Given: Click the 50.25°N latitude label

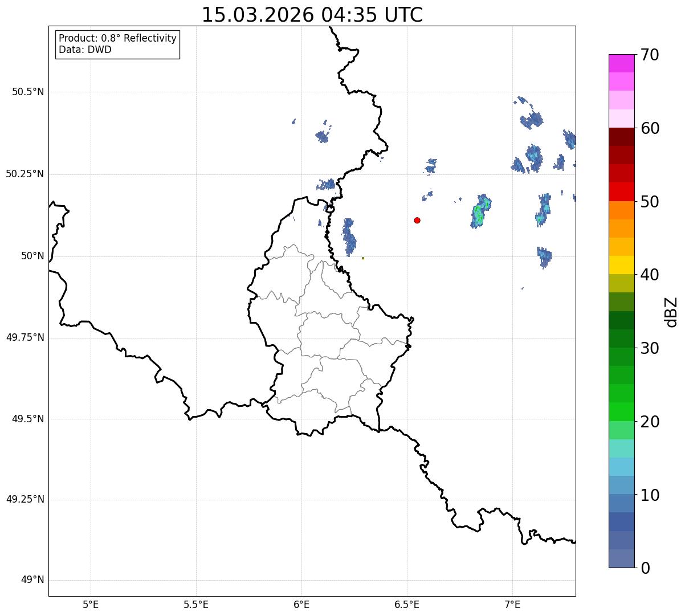Looking at the screenshot, I should pyautogui.click(x=25, y=174).
